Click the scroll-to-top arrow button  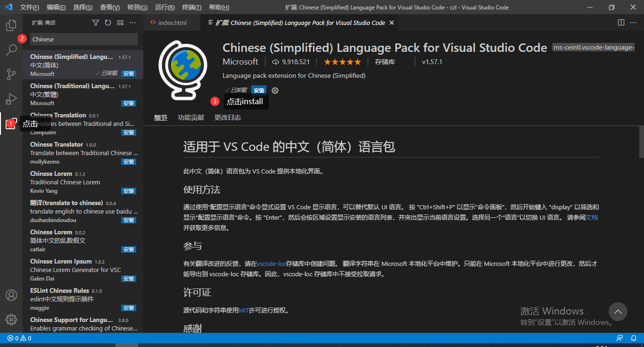tap(618, 312)
